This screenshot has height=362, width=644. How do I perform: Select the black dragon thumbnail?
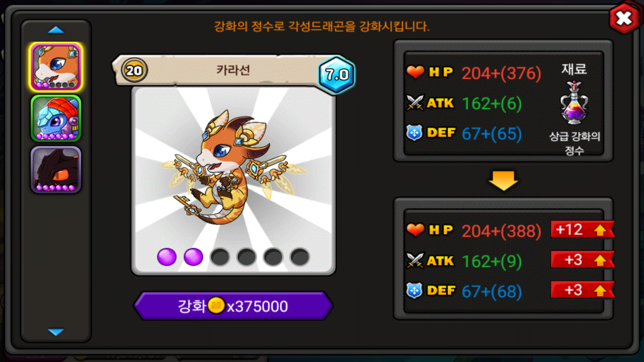(x=55, y=169)
